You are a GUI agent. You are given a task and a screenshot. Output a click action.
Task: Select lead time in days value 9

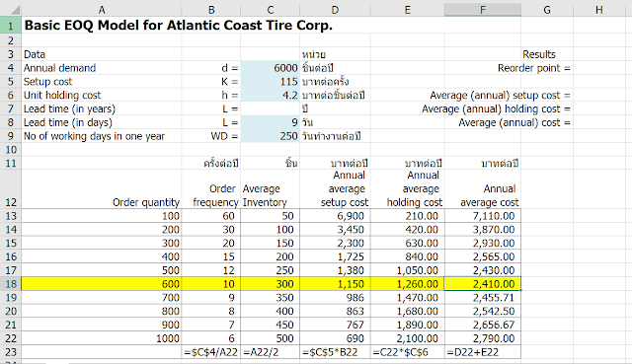click(x=270, y=122)
